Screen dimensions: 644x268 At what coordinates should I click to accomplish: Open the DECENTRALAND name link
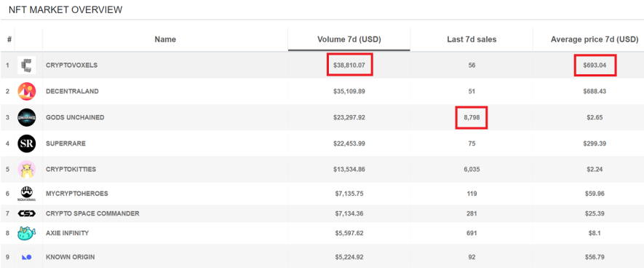[72, 91]
